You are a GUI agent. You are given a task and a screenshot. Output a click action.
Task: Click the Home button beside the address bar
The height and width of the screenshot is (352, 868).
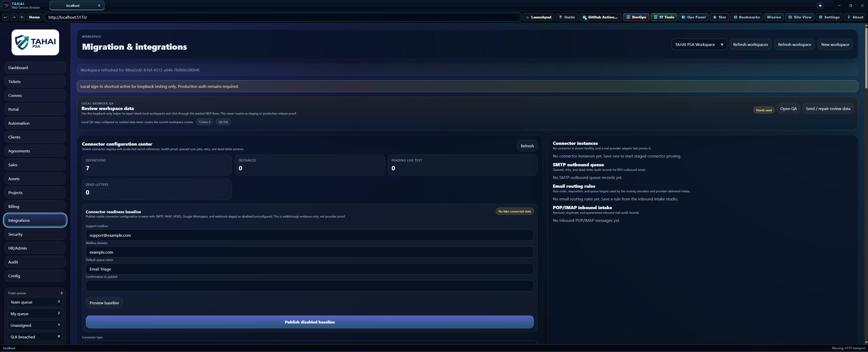pyautogui.click(x=34, y=17)
